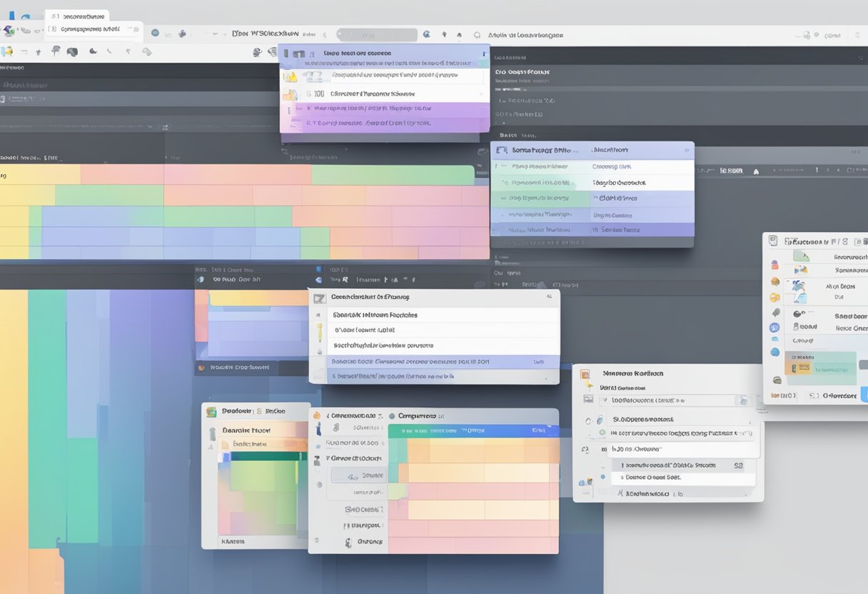Select the yellow pencil tool icon in the command palette sidebar
Viewport: 868px width, 594px height.
[x=319, y=332]
